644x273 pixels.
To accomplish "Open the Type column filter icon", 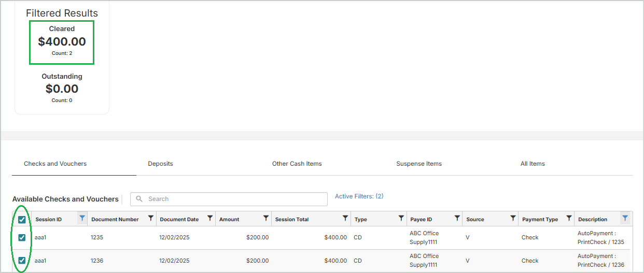I will click(x=401, y=219).
